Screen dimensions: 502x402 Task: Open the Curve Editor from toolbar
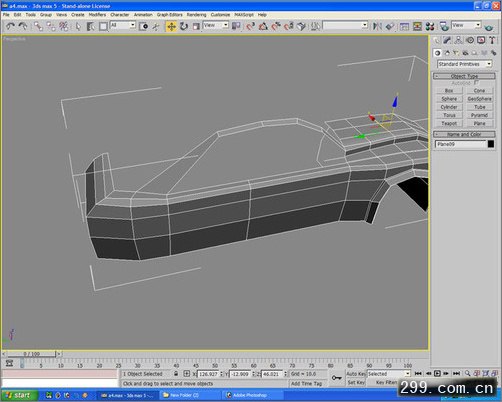point(404,26)
